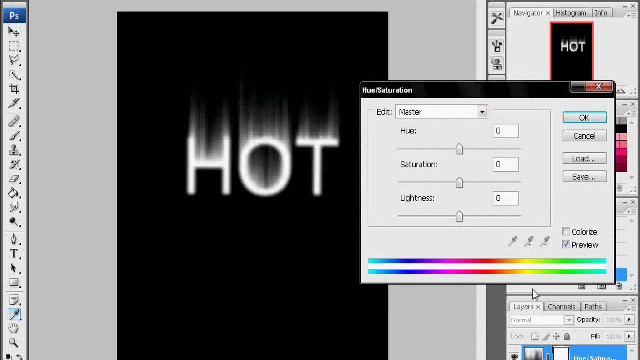Viewport: 640px width, 360px height.
Task: Select the Pen tool
Action: coord(14,239)
